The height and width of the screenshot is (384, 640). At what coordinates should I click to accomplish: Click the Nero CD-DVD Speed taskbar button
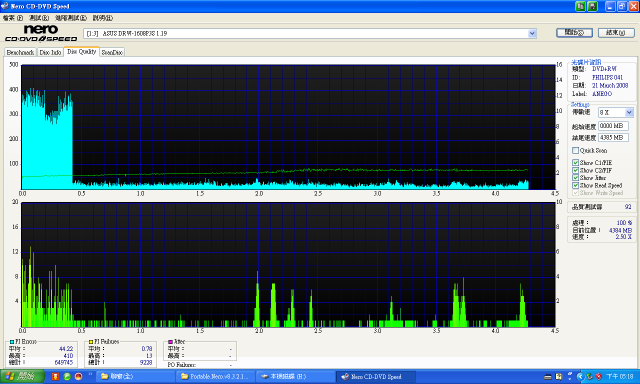click(375, 377)
